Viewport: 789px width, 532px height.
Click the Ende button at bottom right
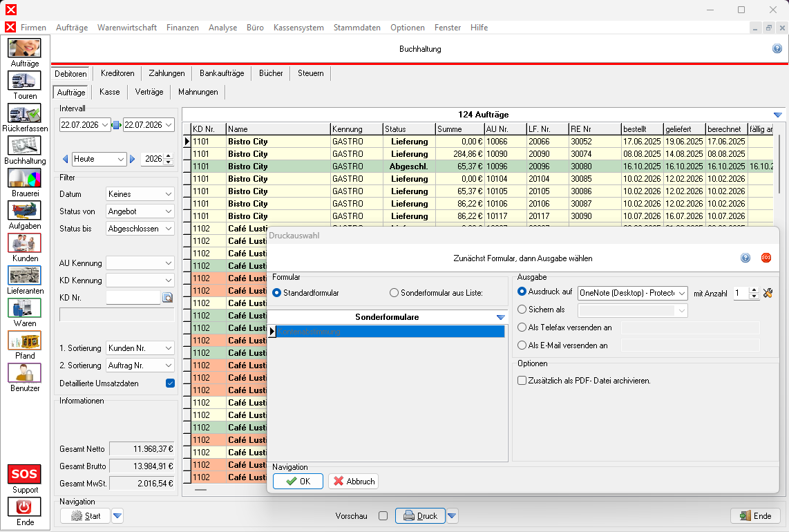point(755,516)
